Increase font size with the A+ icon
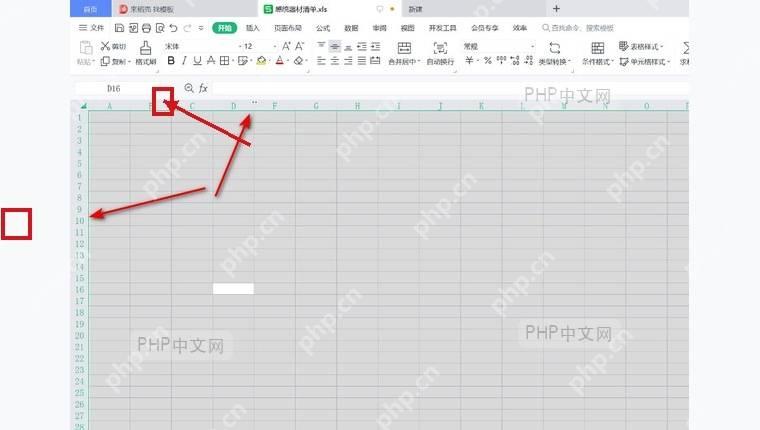 [286, 46]
